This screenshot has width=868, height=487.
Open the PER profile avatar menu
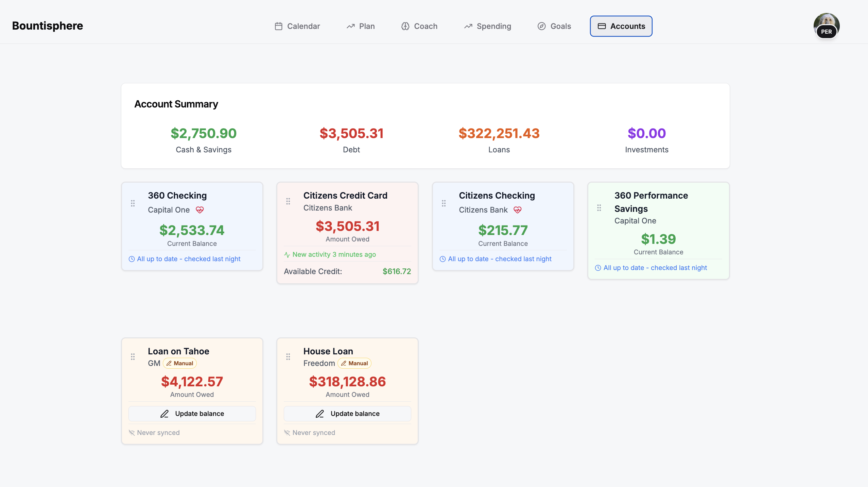point(826,26)
